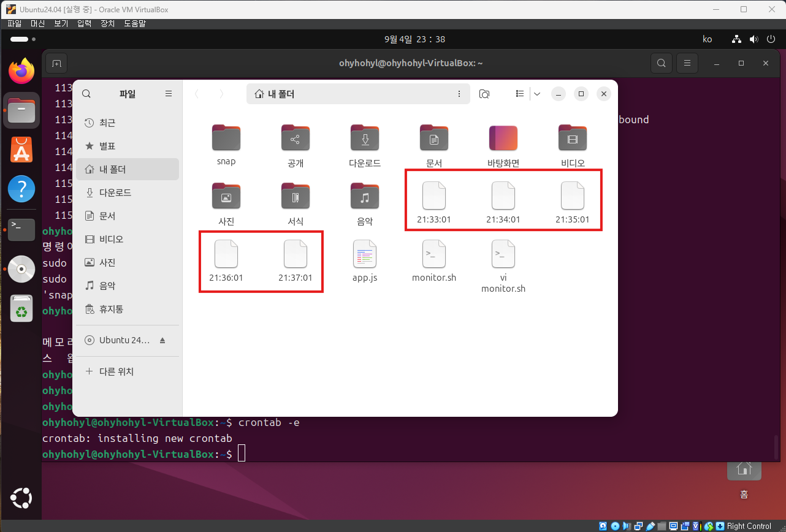
Task: Open 다운로드 in the sidebar
Action: pos(128,192)
